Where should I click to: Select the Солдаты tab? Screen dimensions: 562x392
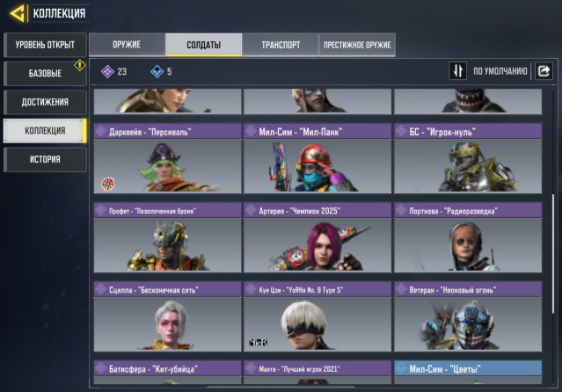pyautogui.click(x=203, y=45)
